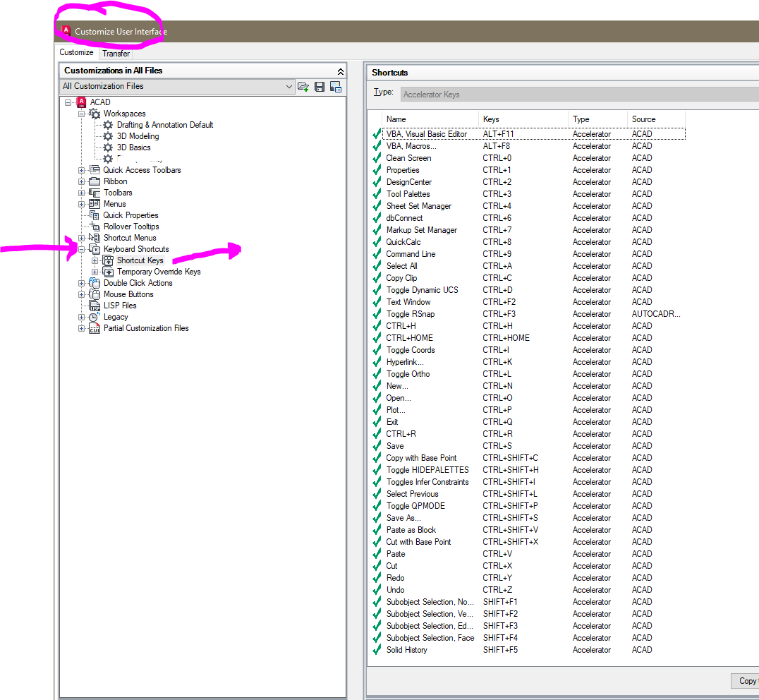The width and height of the screenshot is (759, 700).
Task: Click the green check beside the Save shortcut
Action: tap(376, 445)
